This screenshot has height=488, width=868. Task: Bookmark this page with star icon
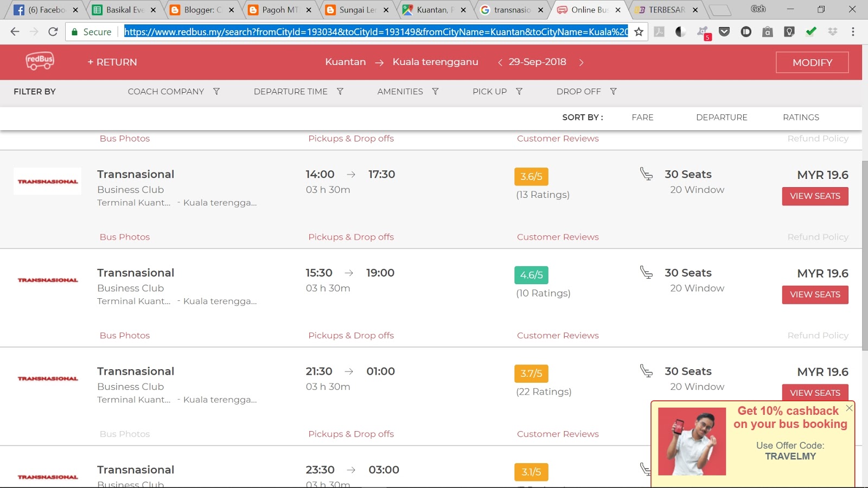click(639, 32)
